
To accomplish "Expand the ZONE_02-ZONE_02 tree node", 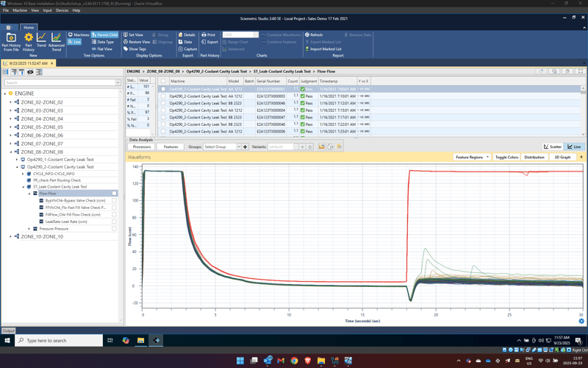I will click(10, 102).
